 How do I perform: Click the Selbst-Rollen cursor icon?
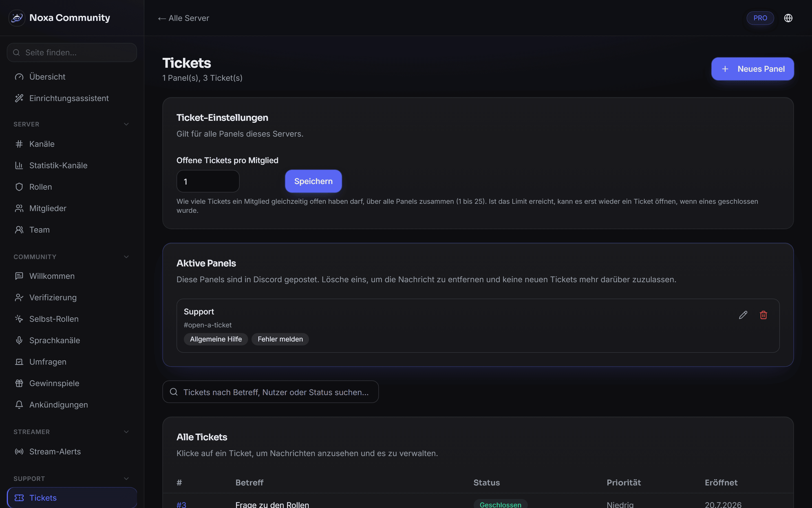19,319
